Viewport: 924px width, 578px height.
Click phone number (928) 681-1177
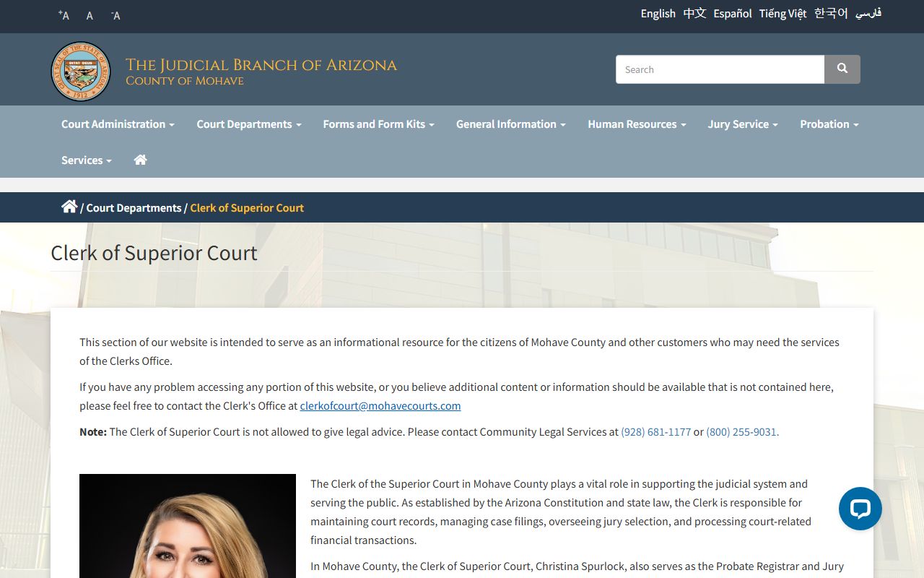(656, 432)
